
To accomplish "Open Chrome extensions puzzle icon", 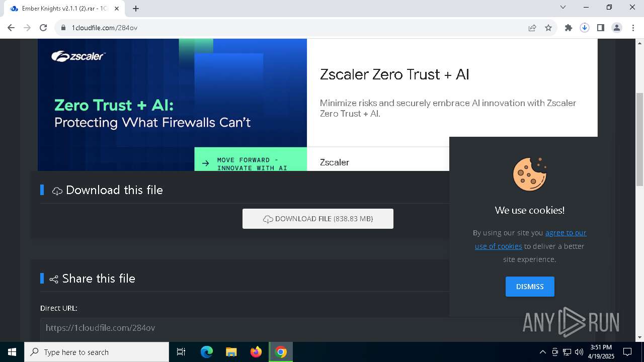I will (569, 28).
